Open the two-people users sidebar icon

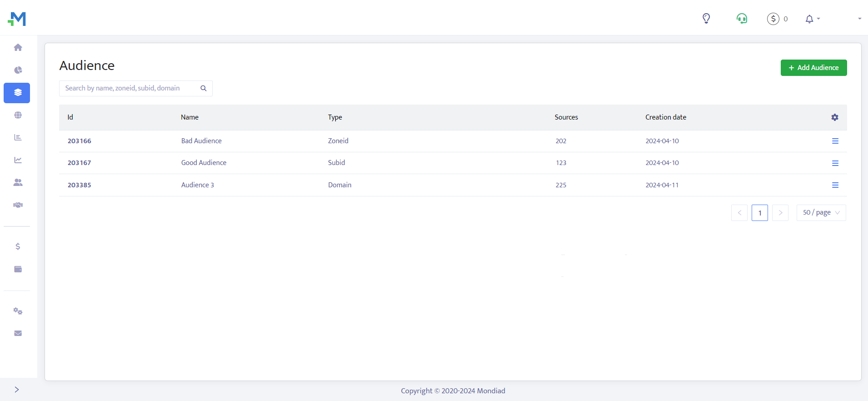pyautogui.click(x=18, y=182)
